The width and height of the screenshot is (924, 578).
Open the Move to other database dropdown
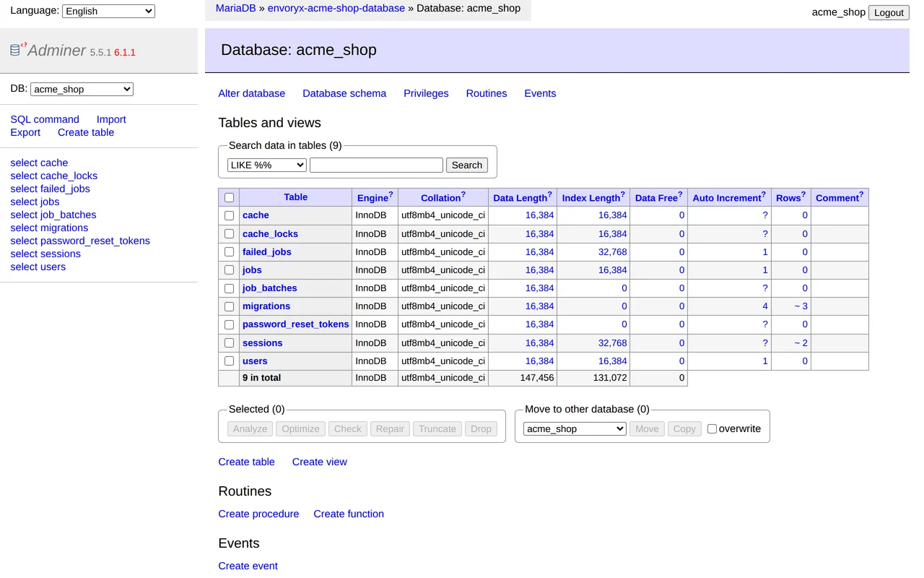coord(575,429)
